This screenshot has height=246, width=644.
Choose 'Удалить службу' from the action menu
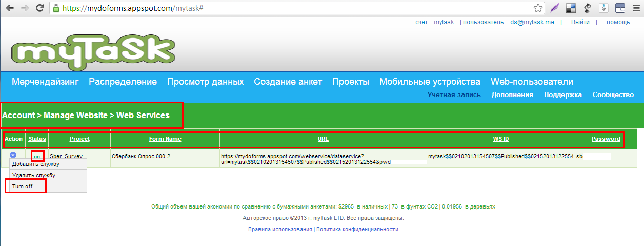[34, 175]
